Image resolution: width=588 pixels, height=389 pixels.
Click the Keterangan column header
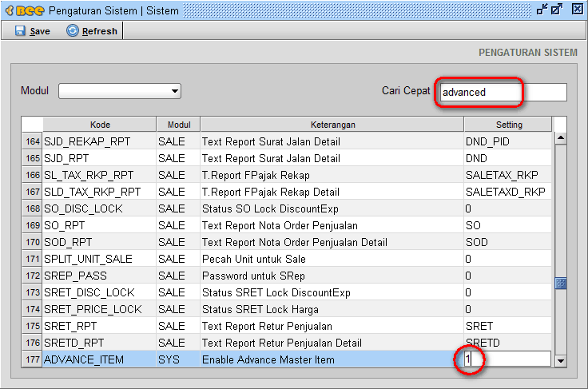tap(332, 125)
